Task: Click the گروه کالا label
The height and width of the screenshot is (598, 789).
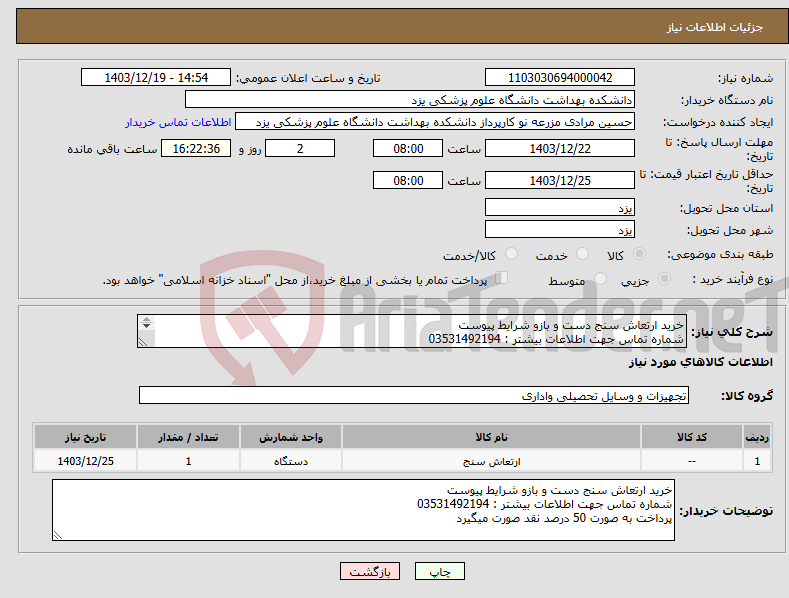Action: pyautogui.click(x=747, y=396)
